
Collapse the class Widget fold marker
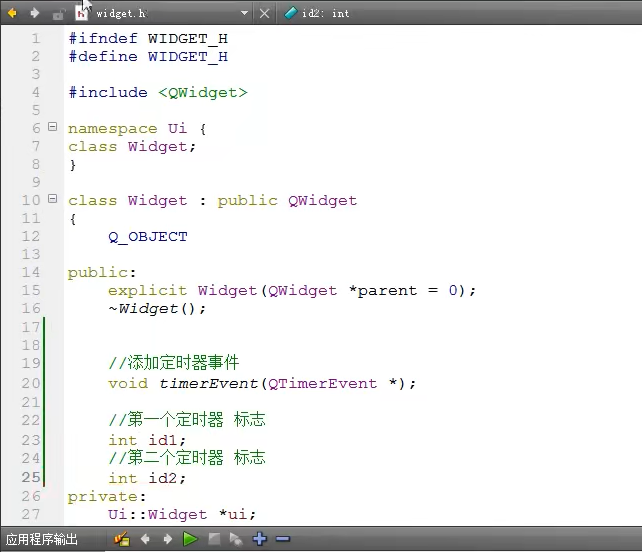(x=52, y=199)
